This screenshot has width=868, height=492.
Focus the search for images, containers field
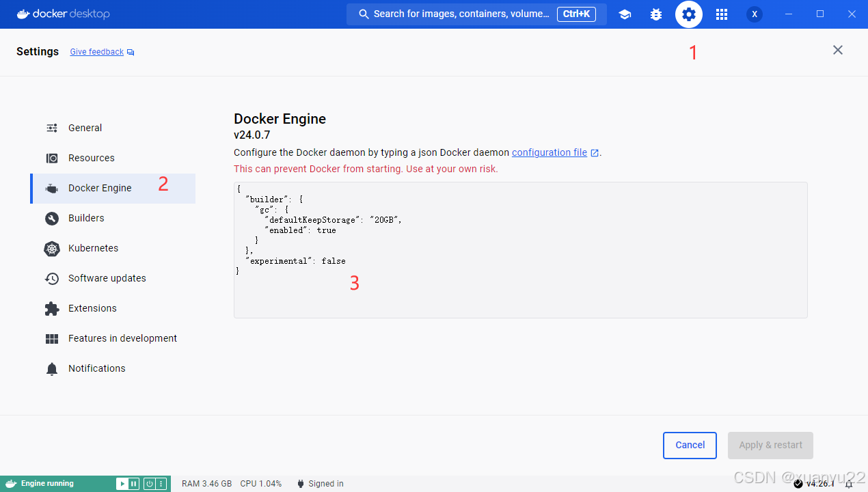coord(476,14)
